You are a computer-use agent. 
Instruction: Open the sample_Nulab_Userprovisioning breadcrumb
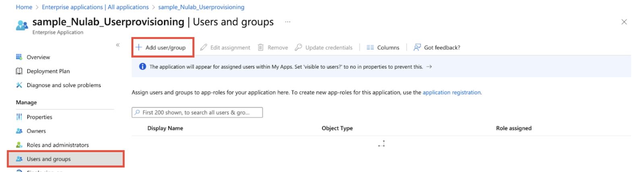pos(201,7)
